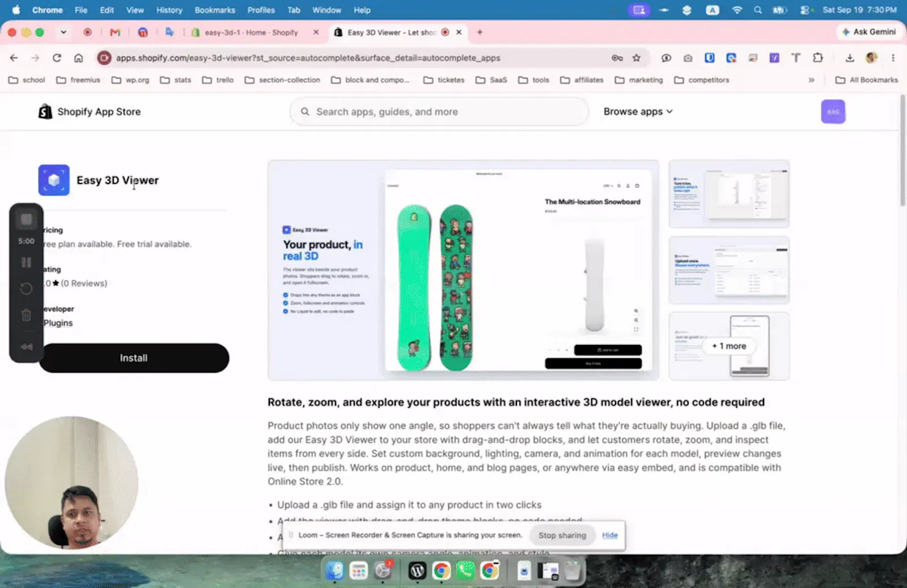Viewport: 907px width, 588px height.
Task: Open a new browser tab
Action: coord(480,32)
